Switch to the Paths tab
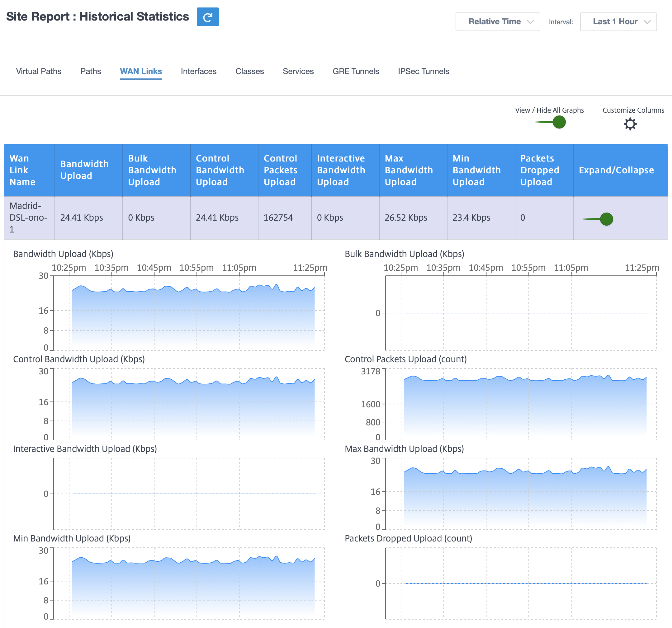The height and width of the screenshot is (628, 672). click(91, 71)
